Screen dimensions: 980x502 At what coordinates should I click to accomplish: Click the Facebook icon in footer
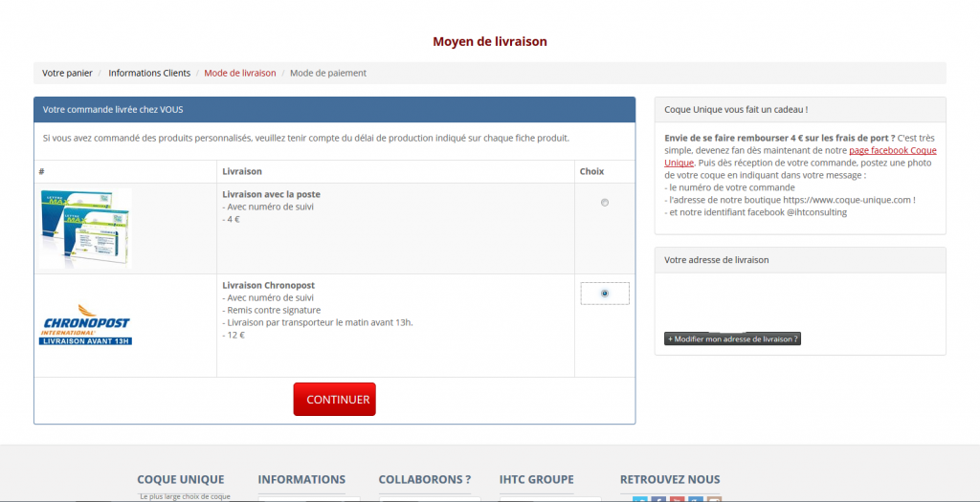pos(658,499)
